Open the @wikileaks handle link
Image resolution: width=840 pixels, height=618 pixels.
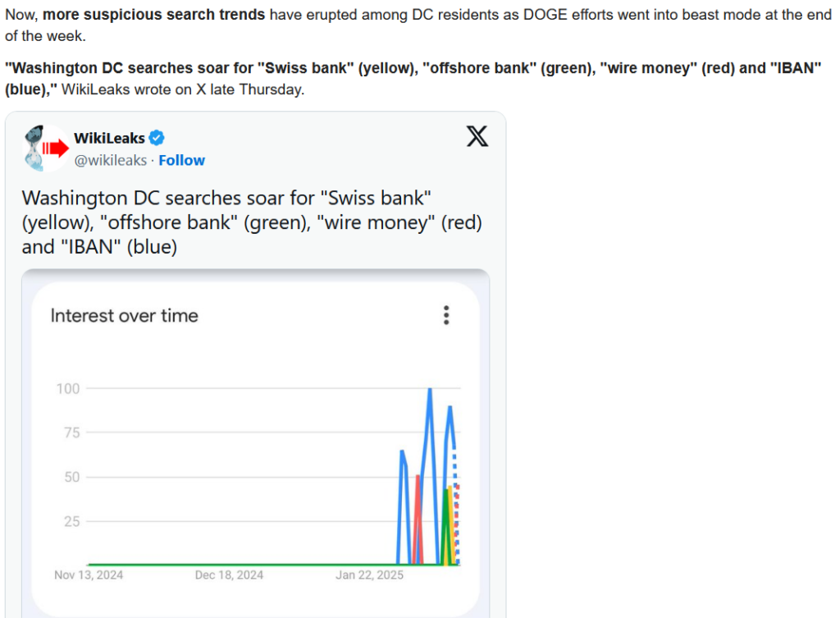pyautogui.click(x=111, y=160)
